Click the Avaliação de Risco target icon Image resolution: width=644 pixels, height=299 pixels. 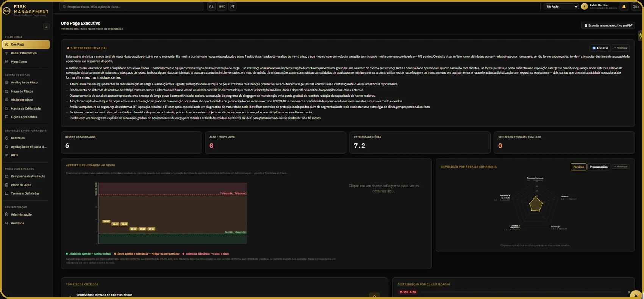tap(6, 82)
